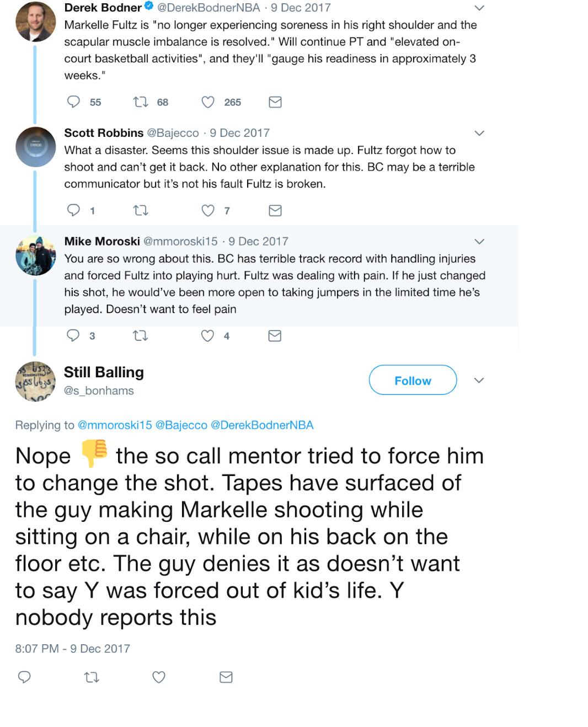The width and height of the screenshot is (588, 727).
Task: Direct message Derek Bodner's tweet
Action: tap(275, 102)
